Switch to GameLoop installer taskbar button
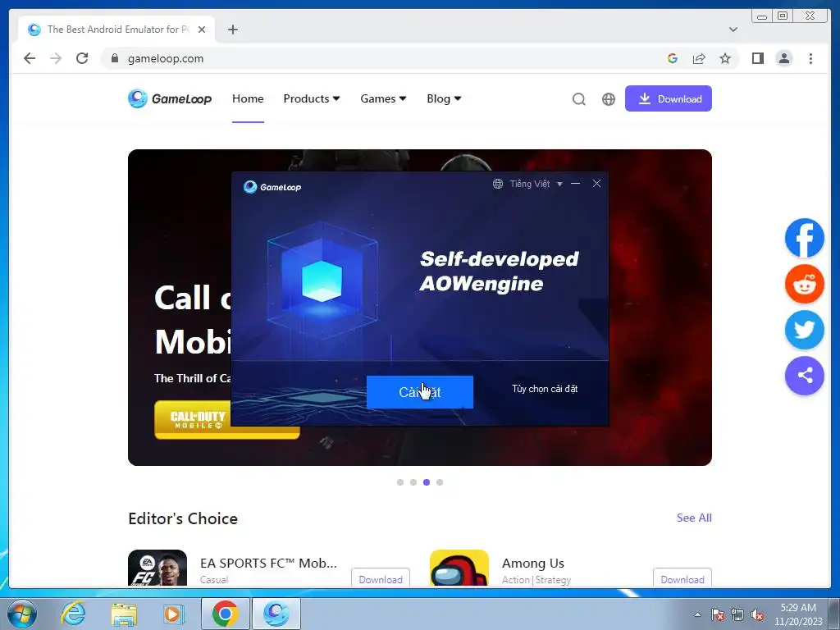840x630 pixels. pos(276,614)
